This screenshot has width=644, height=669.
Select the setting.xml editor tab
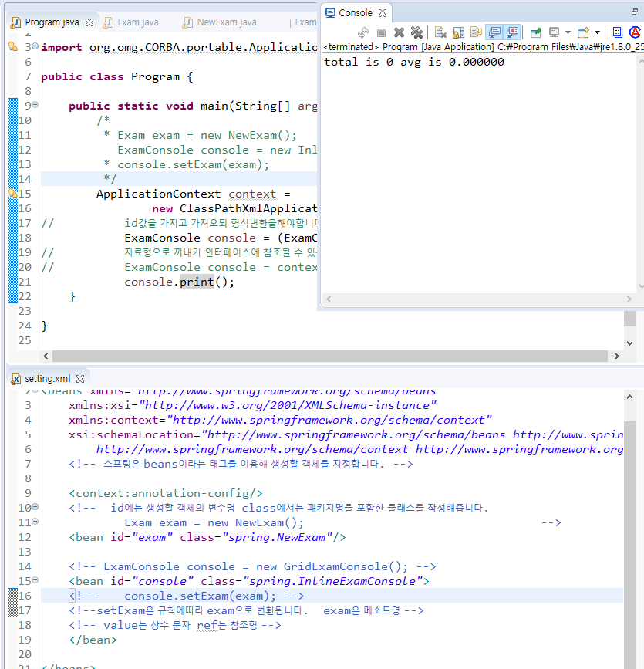point(47,378)
